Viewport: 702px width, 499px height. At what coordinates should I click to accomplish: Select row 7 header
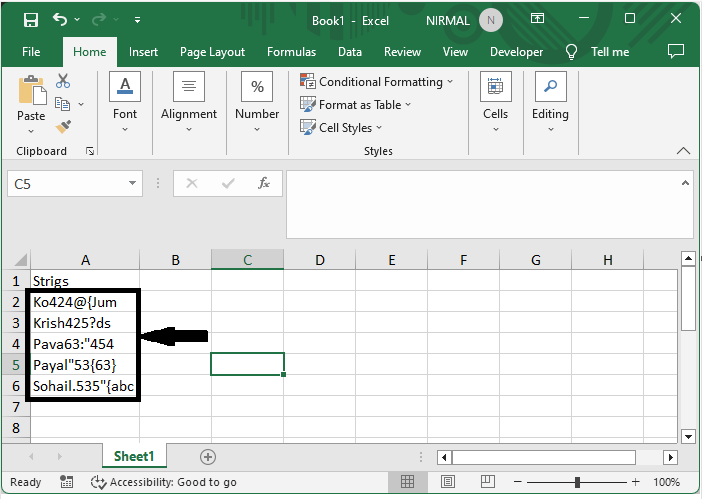point(16,407)
